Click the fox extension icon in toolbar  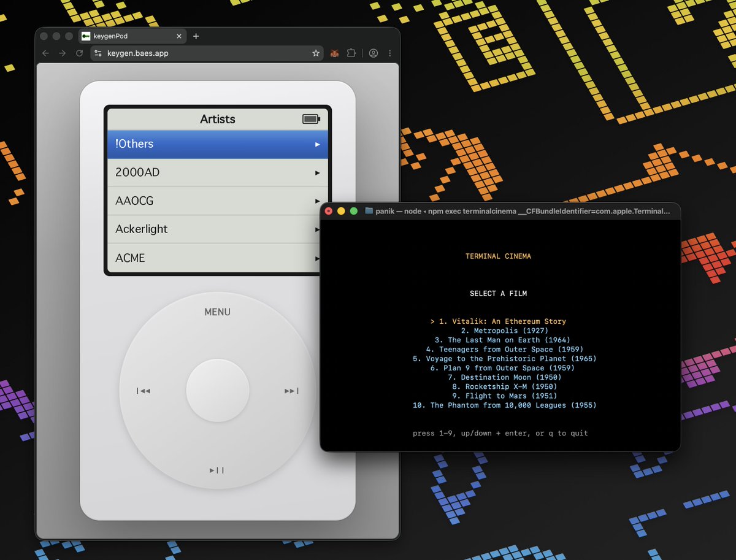334,53
